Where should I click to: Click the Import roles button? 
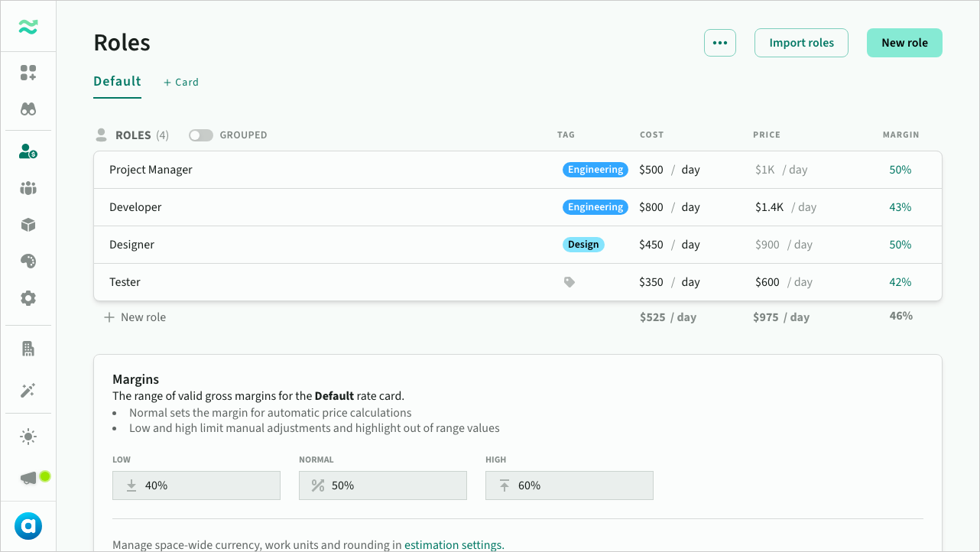801,43
